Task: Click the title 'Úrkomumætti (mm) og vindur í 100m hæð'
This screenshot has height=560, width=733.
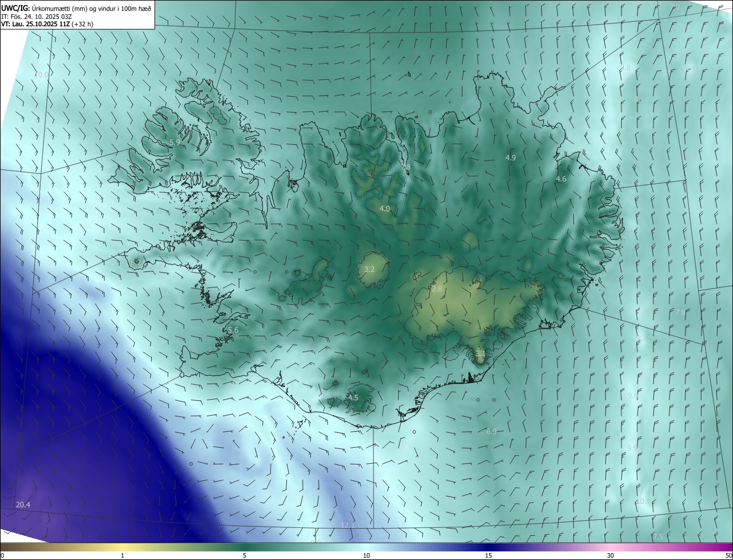Action: tap(90, 9)
